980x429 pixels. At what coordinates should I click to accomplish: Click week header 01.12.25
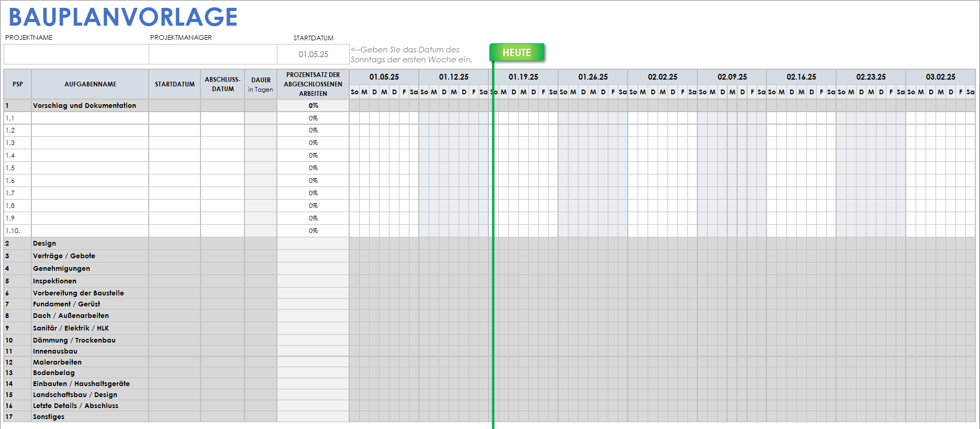point(453,76)
